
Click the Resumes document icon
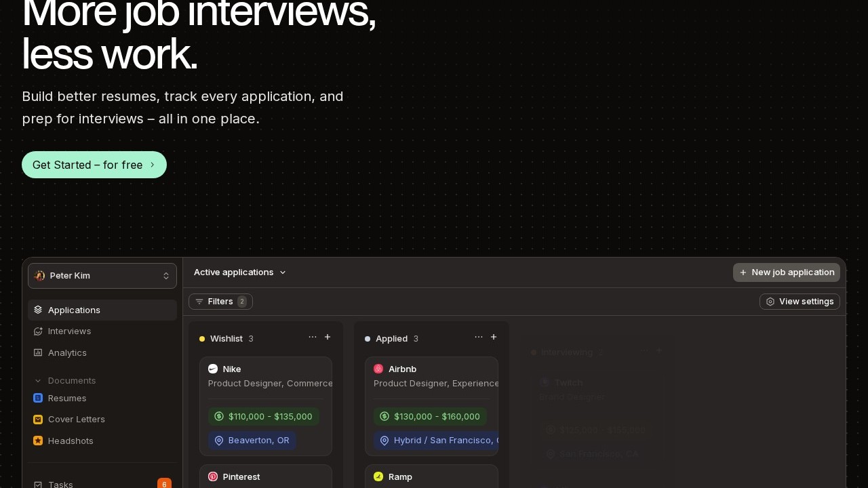38,399
